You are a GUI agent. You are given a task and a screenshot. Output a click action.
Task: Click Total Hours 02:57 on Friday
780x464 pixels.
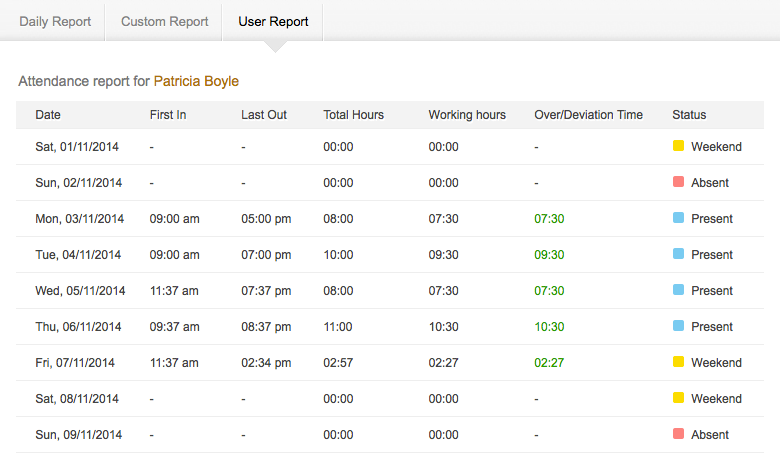[338, 363]
